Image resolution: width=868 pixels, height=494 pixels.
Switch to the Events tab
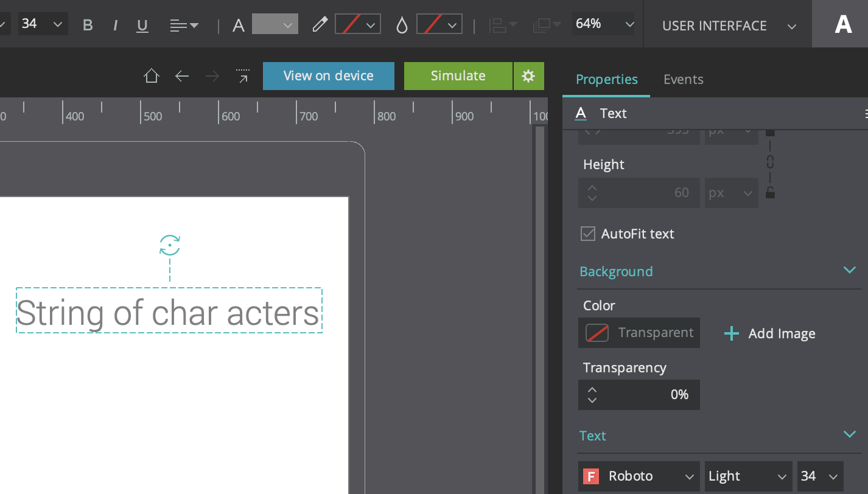coord(683,80)
